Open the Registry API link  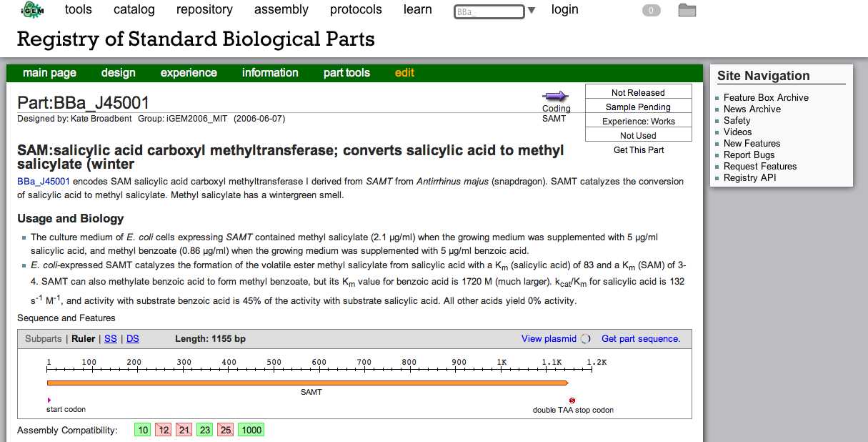pyautogui.click(x=750, y=178)
